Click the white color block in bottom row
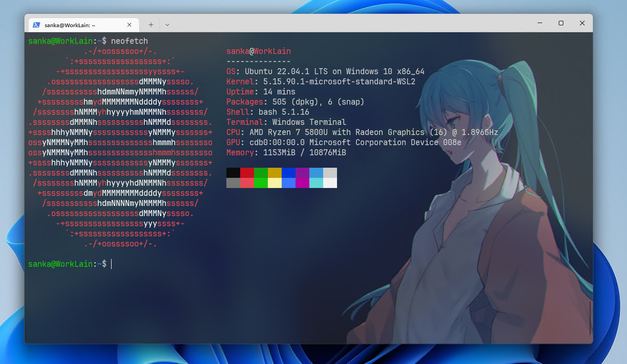The width and height of the screenshot is (627, 364). pos(330,183)
